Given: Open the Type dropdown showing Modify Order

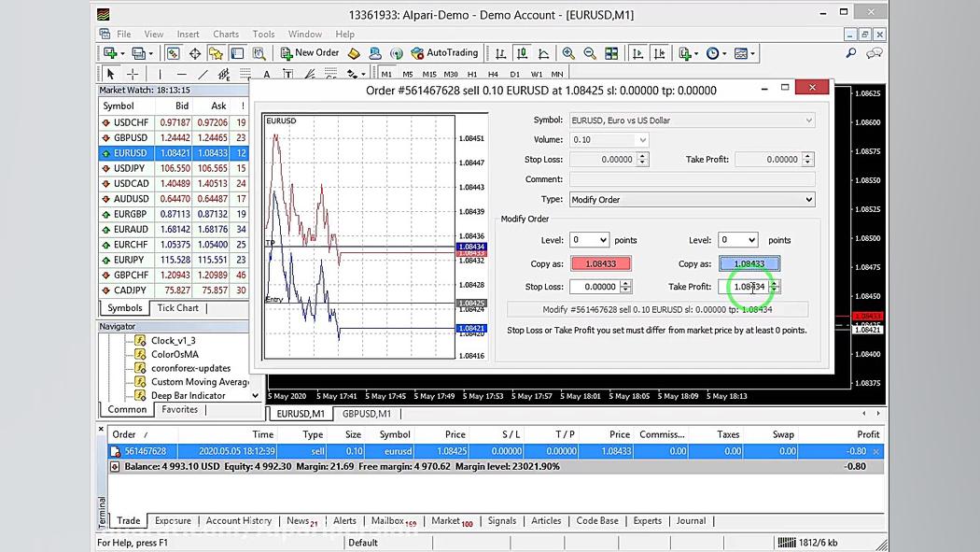Looking at the screenshot, I should [691, 199].
